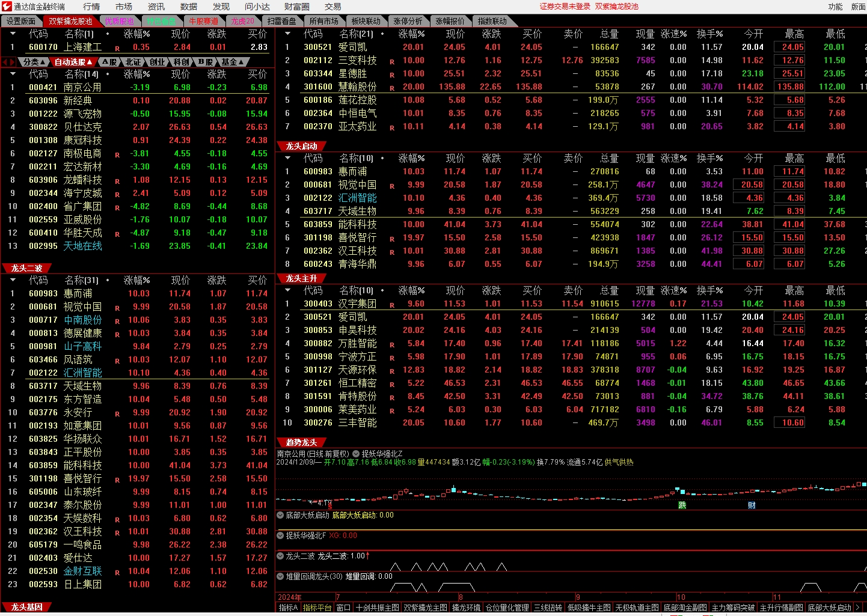Click the 跌 marker on the chart
The image size is (867, 616).
pyautogui.click(x=682, y=505)
